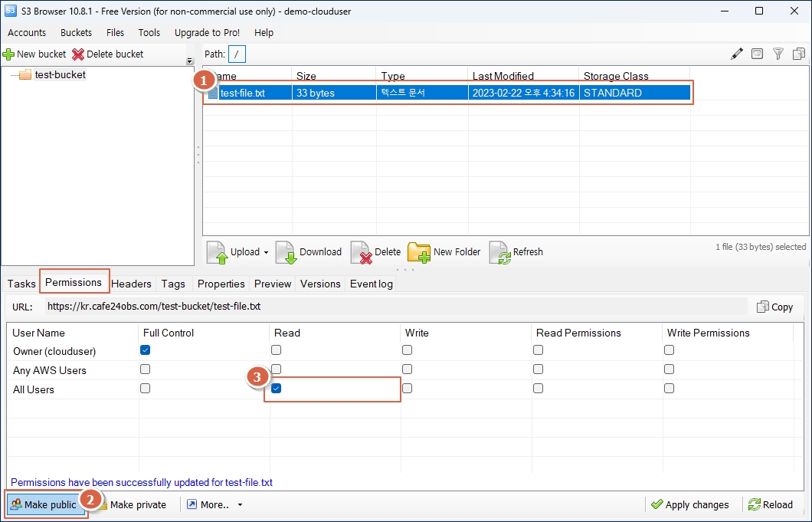Uncheck Read for All Users

(277, 389)
